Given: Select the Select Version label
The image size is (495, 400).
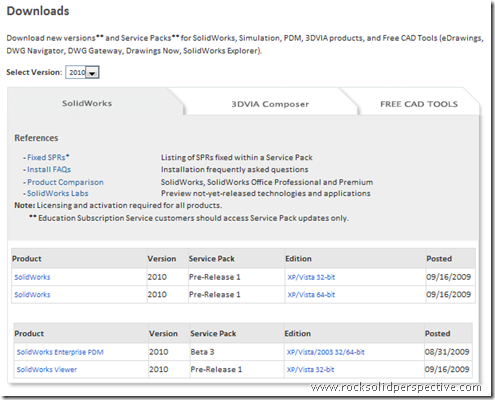Looking at the screenshot, I should pos(34,72).
